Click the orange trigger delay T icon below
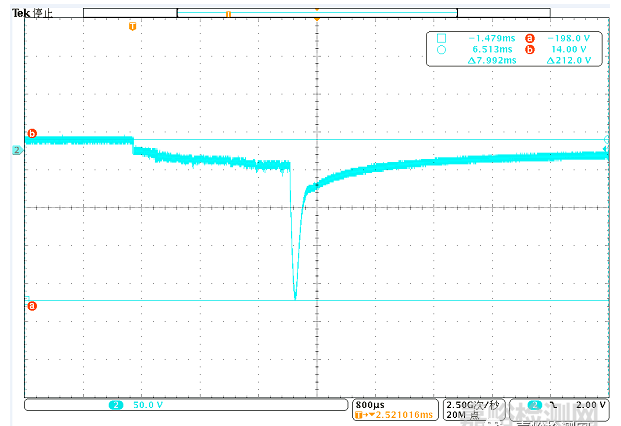The width and height of the screenshot is (621, 426). [359, 415]
